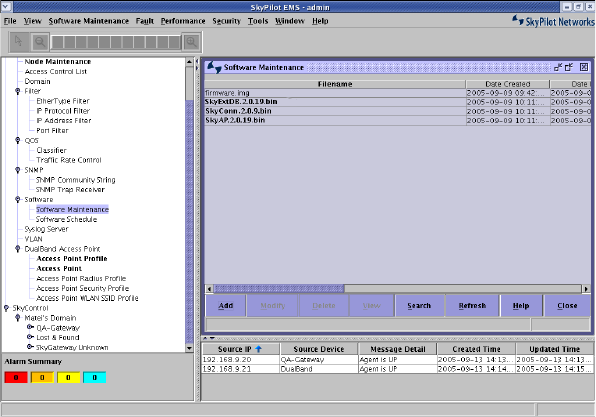The height and width of the screenshot is (417, 596).
Task: Open the Tools menu
Action: (258, 21)
